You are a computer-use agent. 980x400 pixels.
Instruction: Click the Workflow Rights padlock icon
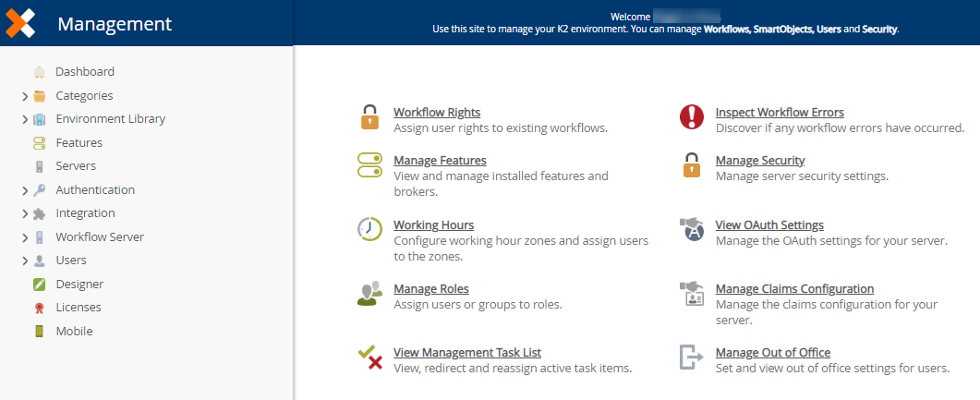click(370, 117)
